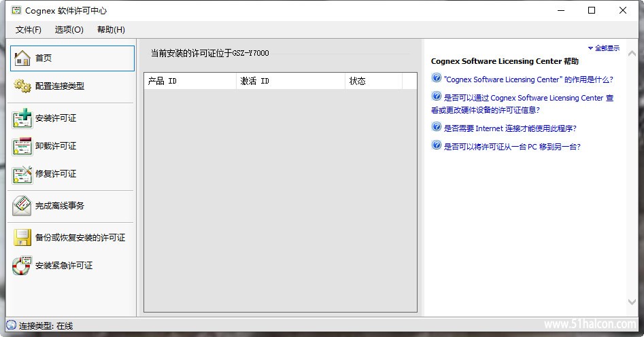Open 完成离线事务 page
Viewport: 644px width, 337px height.
(60, 206)
